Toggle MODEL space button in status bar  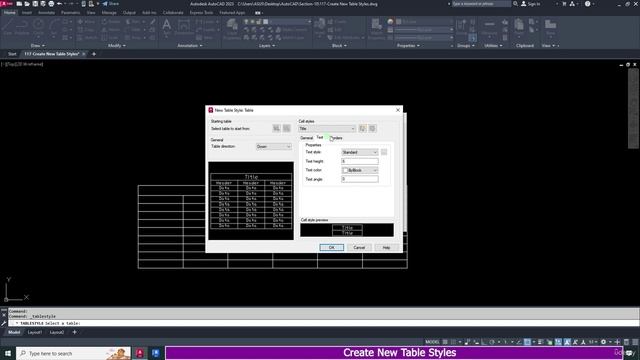(x=432, y=342)
